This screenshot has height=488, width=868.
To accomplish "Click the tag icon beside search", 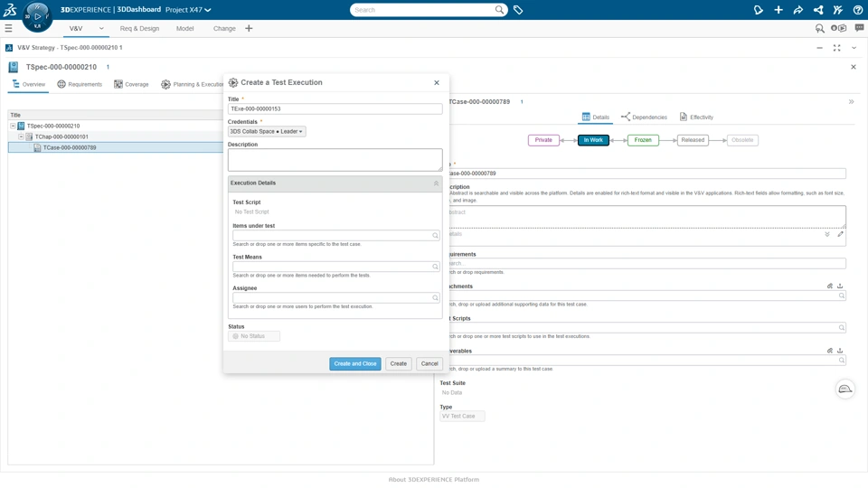I will 518,10.
